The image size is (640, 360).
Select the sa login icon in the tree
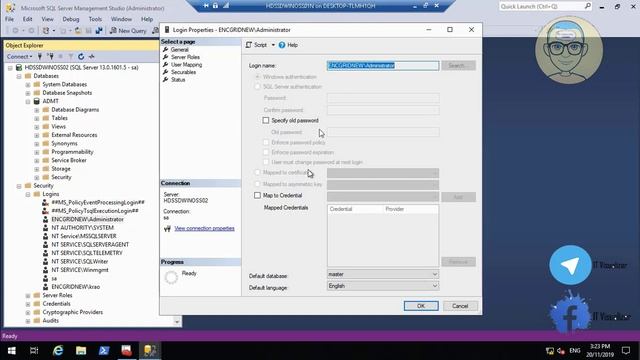45,278
